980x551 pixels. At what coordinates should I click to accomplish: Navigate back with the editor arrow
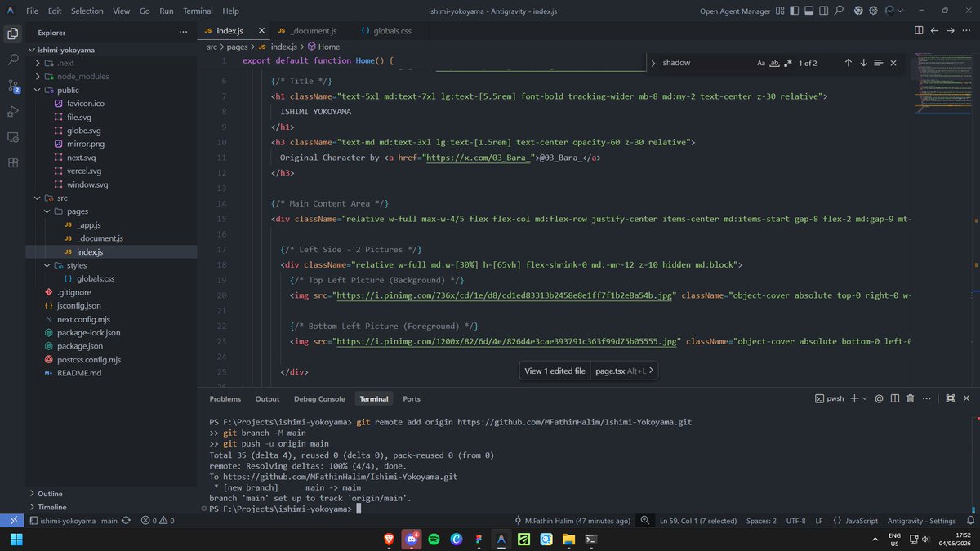(x=934, y=31)
